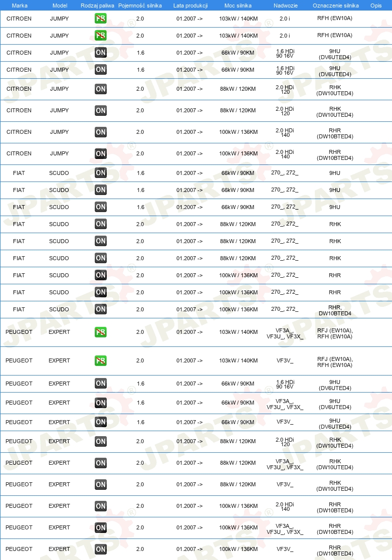This screenshot has height=560, width=392.
Task: Click the Opis column header
Action: point(376,6)
